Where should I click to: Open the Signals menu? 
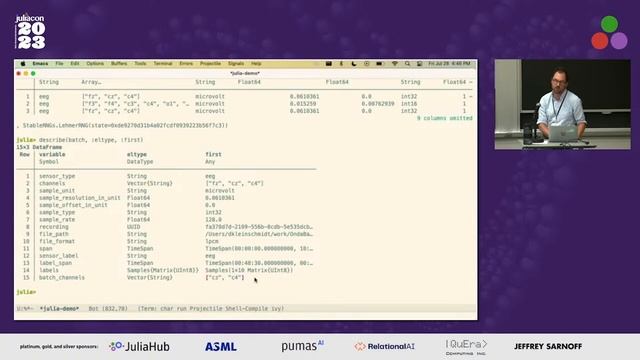[236, 64]
